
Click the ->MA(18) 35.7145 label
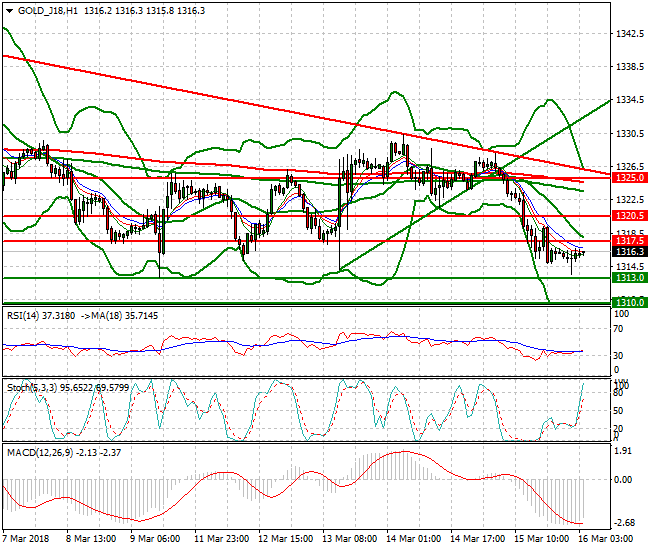(119, 316)
